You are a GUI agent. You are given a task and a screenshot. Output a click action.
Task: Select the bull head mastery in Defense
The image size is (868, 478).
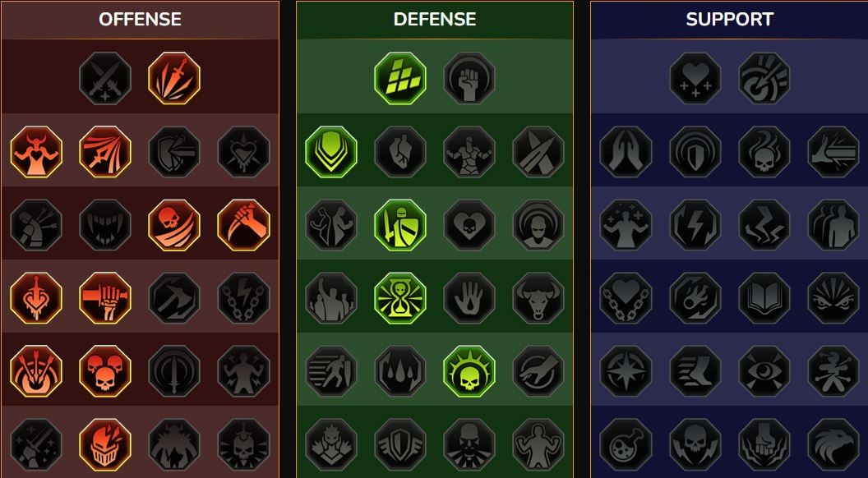click(538, 297)
